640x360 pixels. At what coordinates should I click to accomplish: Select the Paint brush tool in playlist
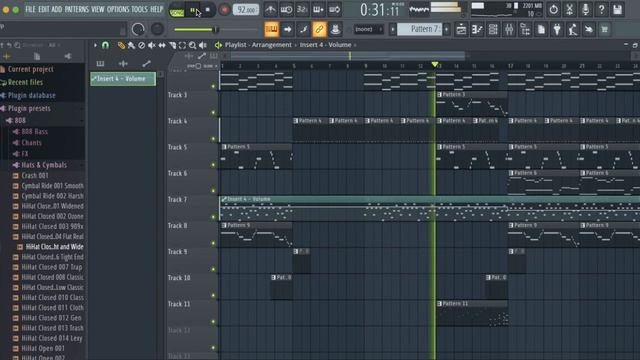131,45
